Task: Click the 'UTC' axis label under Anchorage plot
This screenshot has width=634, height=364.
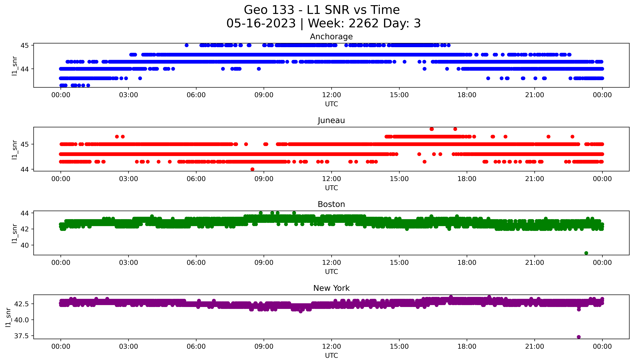Action: coord(331,104)
